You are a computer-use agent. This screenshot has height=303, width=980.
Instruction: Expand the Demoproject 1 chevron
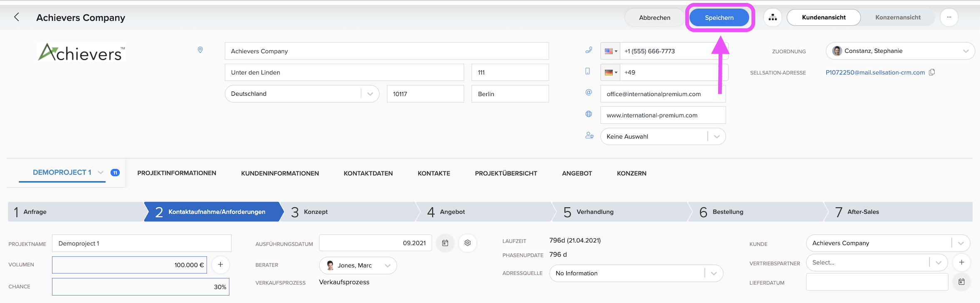tap(100, 172)
